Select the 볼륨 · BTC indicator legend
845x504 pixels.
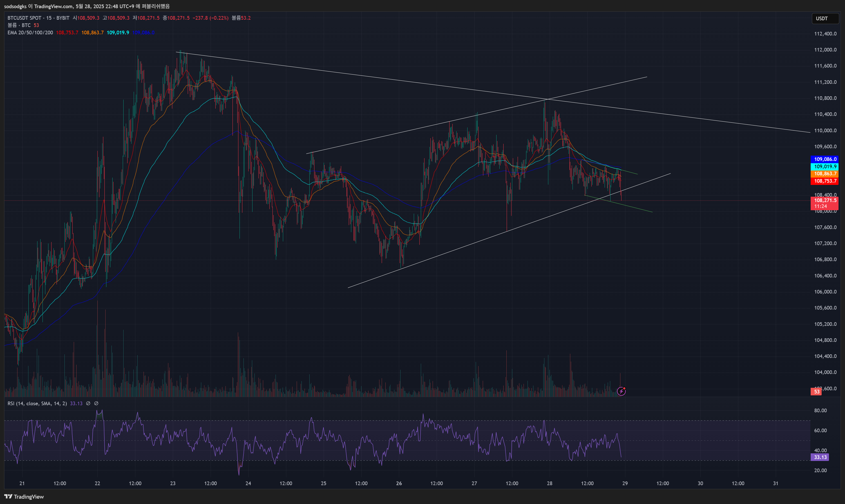pyautogui.click(x=19, y=25)
